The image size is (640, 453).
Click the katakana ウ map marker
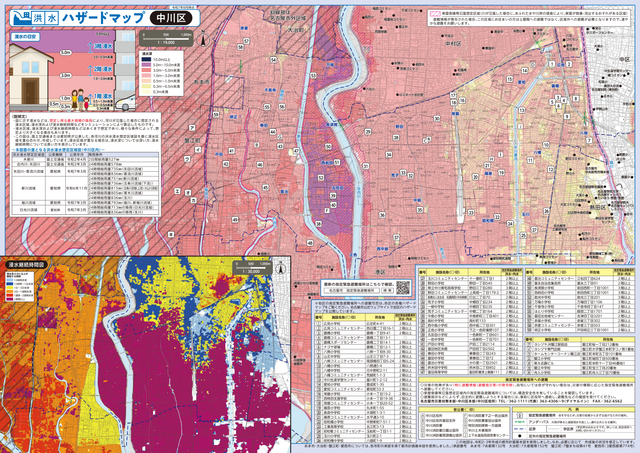coord(187,159)
